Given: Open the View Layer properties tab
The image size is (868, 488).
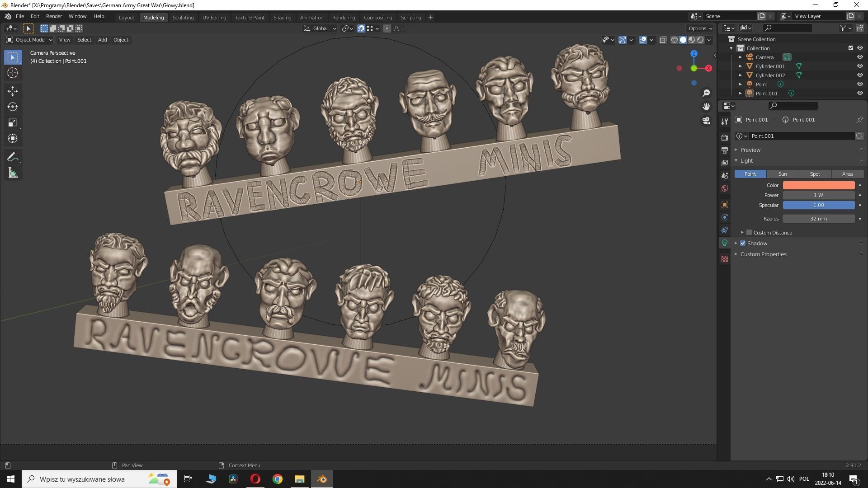Looking at the screenshot, I should (725, 163).
